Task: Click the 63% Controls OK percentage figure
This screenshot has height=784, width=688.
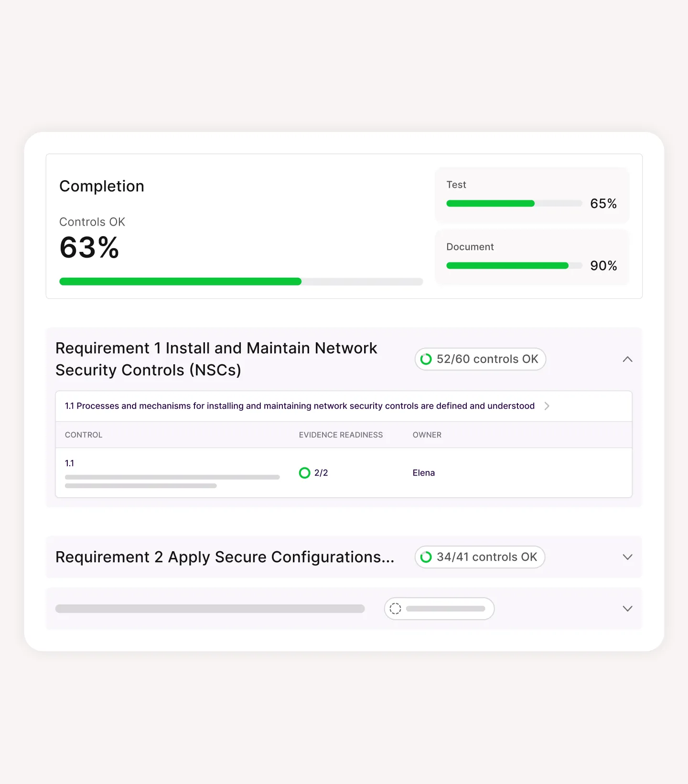Action: pyautogui.click(x=89, y=247)
